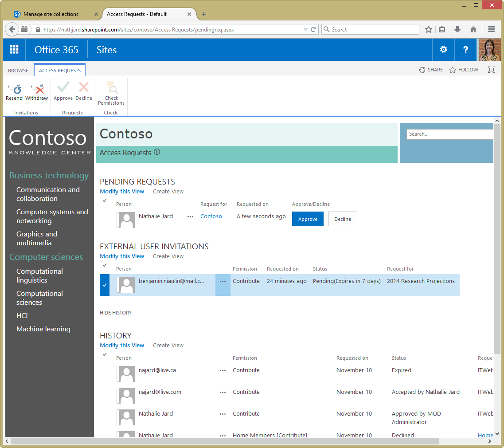
Task: Switch to Manage site collections browser tab
Action: click(51, 14)
